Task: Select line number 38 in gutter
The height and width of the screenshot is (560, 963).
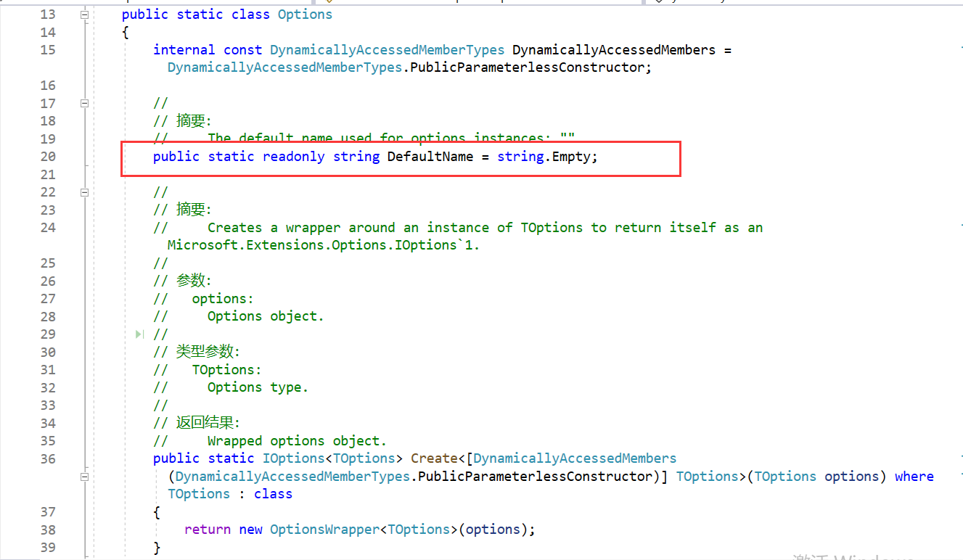Action: pyautogui.click(x=48, y=530)
